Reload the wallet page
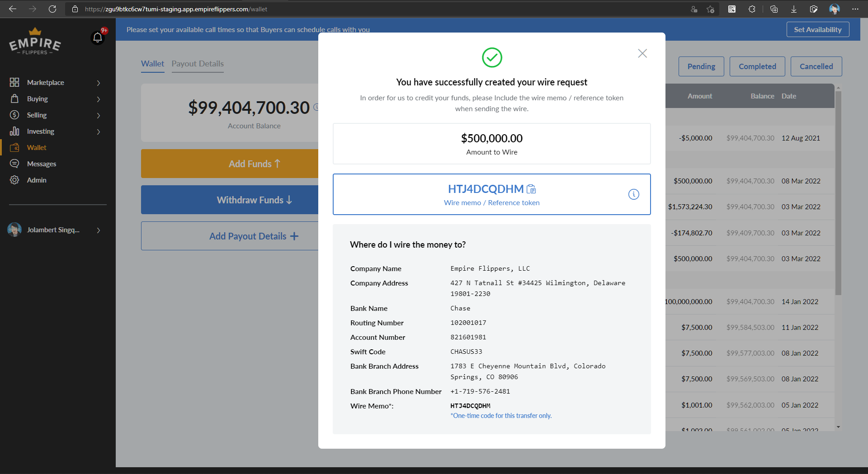The height and width of the screenshot is (474, 868). coord(52,9)
